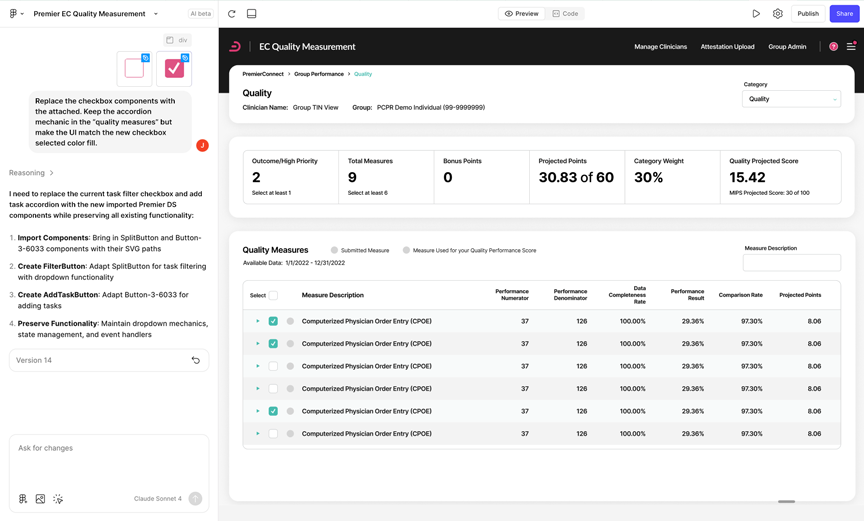
Task: Uncheck the first measure row checkbox
Action: click(x=273, y=321)
